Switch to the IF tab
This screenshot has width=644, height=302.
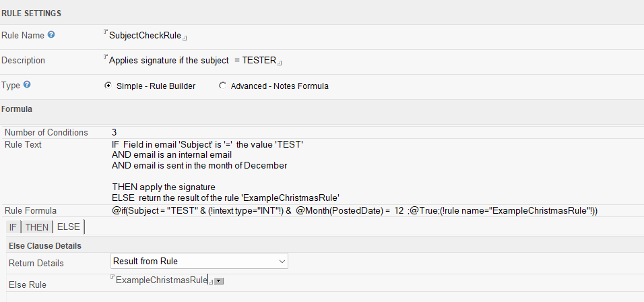12,227
